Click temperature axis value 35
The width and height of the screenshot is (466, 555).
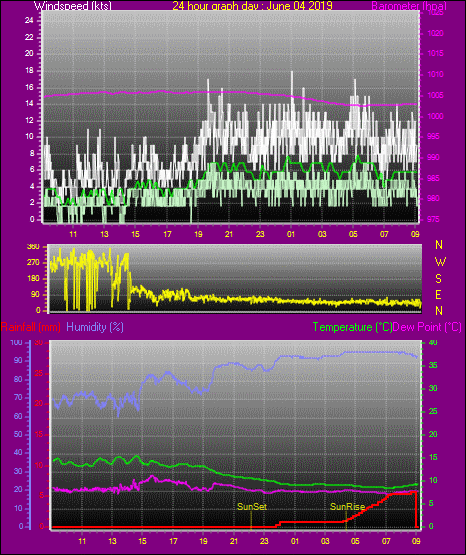click(x=433, y=365)
